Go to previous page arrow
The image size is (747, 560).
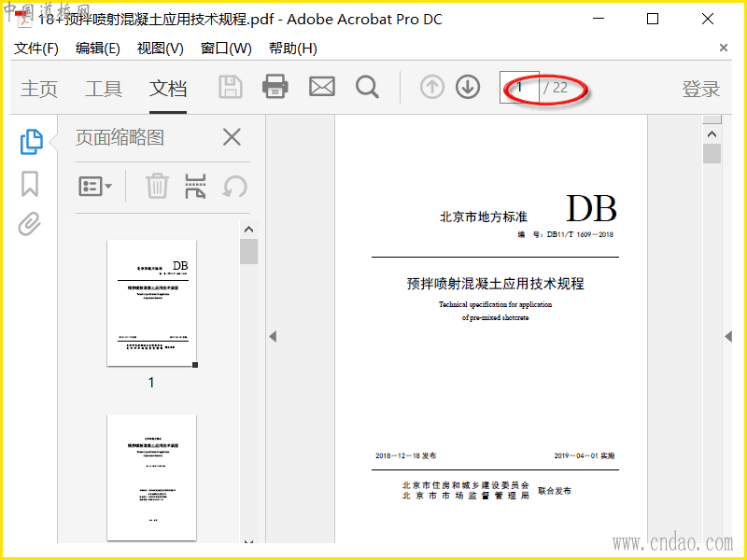click(x=432, y=87)
